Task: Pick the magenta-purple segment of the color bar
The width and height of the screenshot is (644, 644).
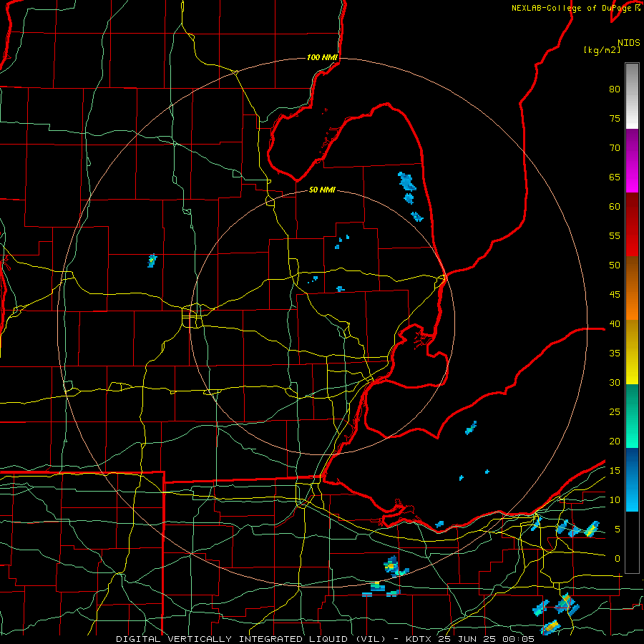Action: 632,160
